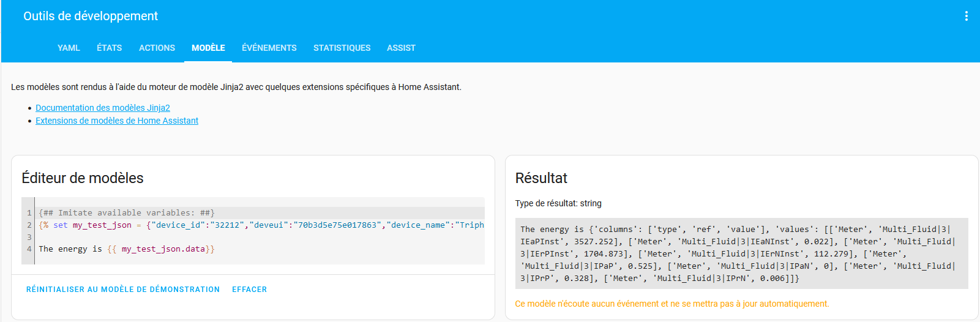The image size is (980, 322).
Task: Click line number 2 in the editor gutter
Action: [x=29, y=225]
